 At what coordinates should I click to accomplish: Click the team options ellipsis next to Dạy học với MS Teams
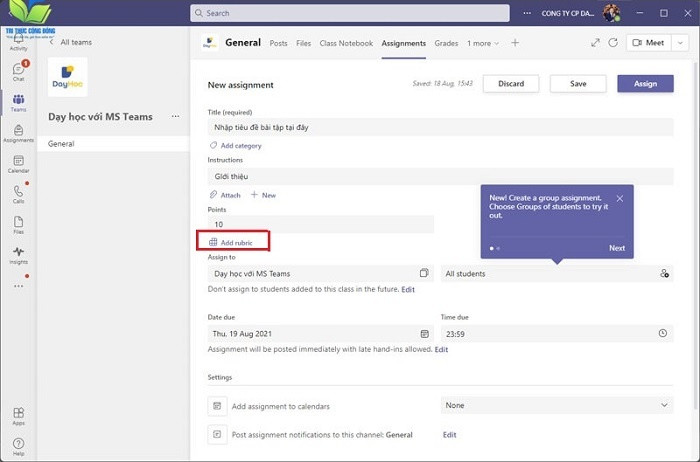[175, 117]
